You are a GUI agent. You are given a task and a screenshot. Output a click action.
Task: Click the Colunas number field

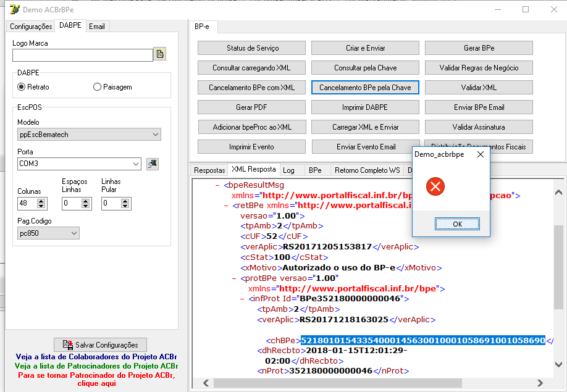tap(27, 203)
